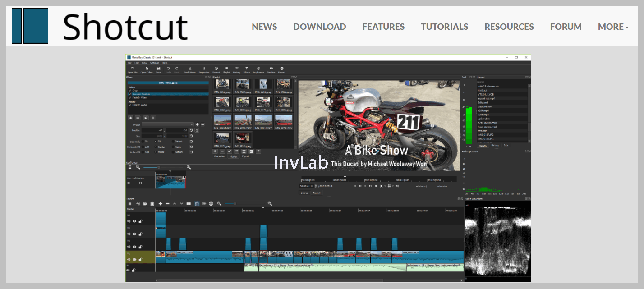The height and width of the screenshot is (289, 644).
Task: Open the timeline hamburger menu
Action: tap(130, 203)
